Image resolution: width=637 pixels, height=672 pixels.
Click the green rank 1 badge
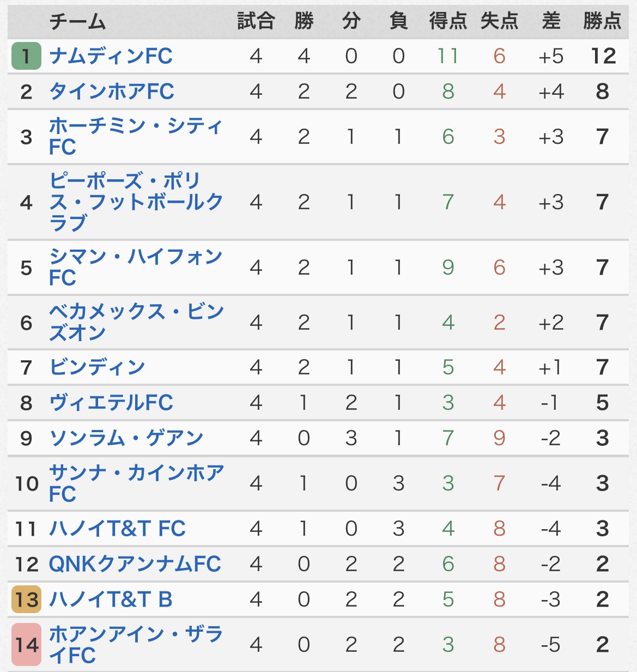click(x=26, y=56)
